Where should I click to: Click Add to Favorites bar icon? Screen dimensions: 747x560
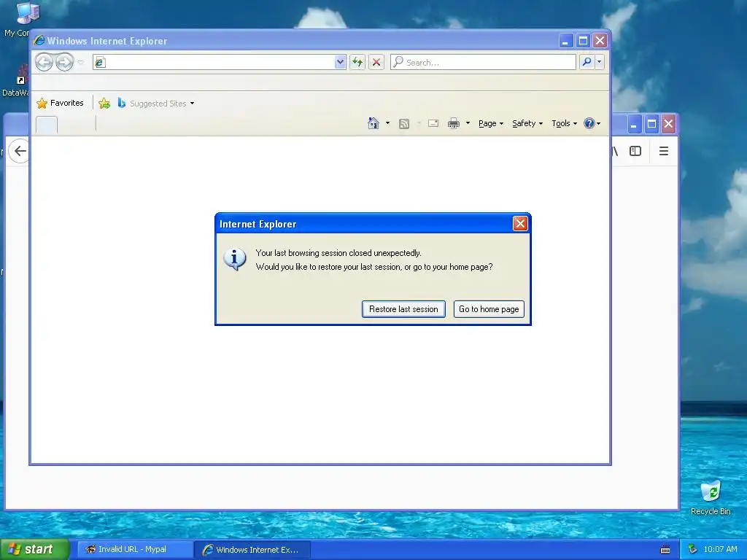tap(104, 104)
